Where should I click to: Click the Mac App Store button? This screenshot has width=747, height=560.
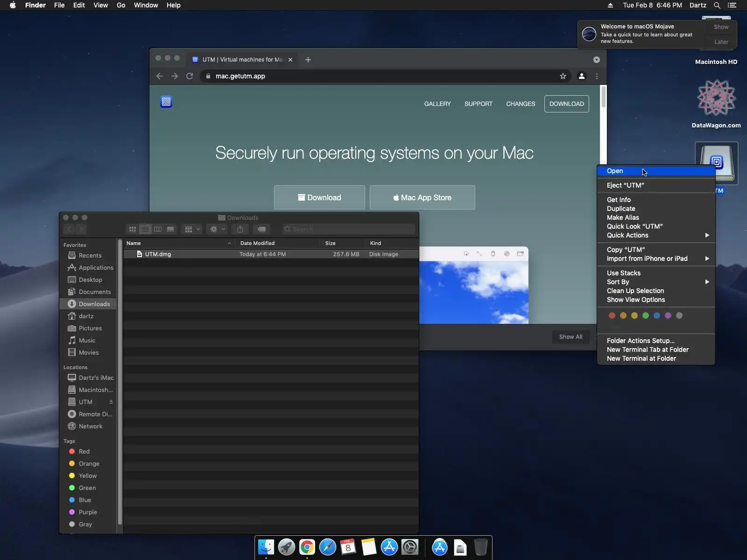(x=423, y=197)
